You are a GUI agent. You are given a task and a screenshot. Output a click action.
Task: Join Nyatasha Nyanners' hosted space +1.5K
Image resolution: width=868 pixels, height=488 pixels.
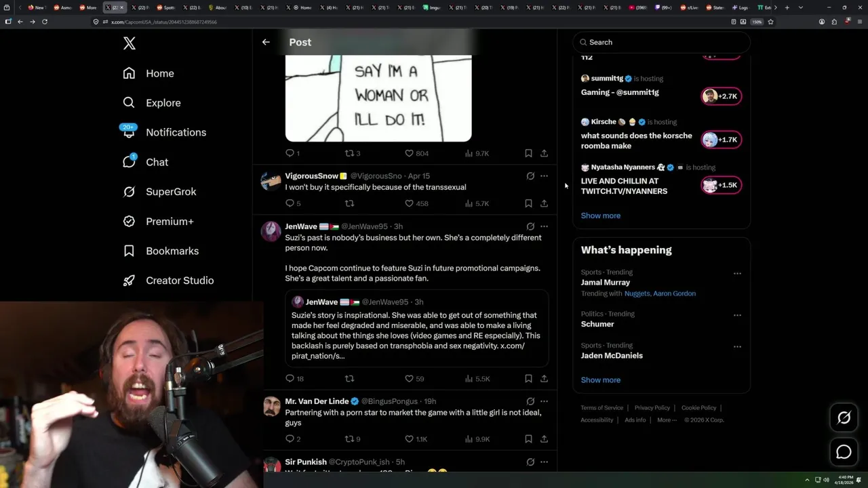click(x=721, y=185)
